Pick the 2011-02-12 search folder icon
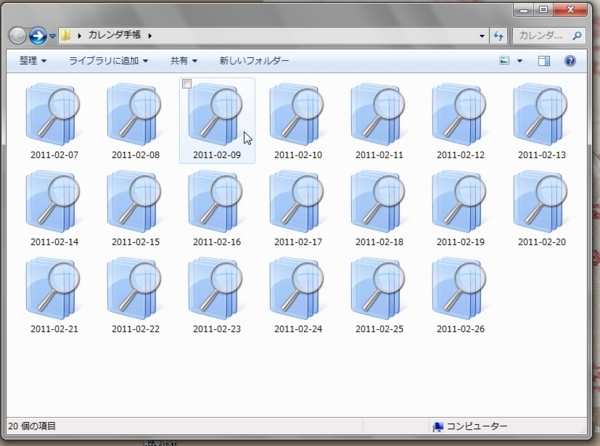 tap(459, 114)
